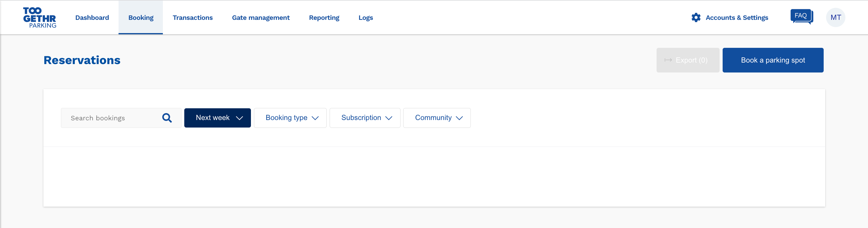Open the Subscription filter dropdown

point(365,118)
